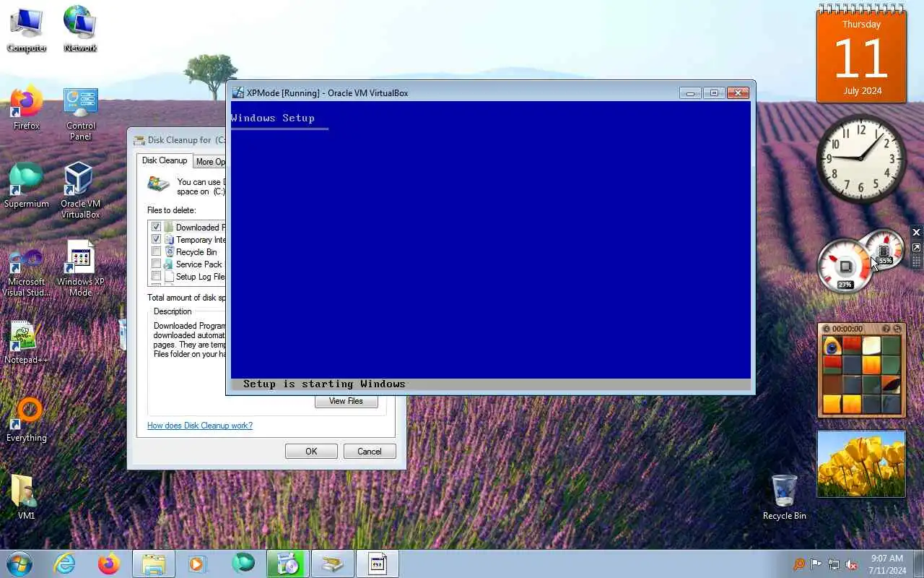Click the Show desktop button
The image size is (924, 578).
[x=919, y=564]
